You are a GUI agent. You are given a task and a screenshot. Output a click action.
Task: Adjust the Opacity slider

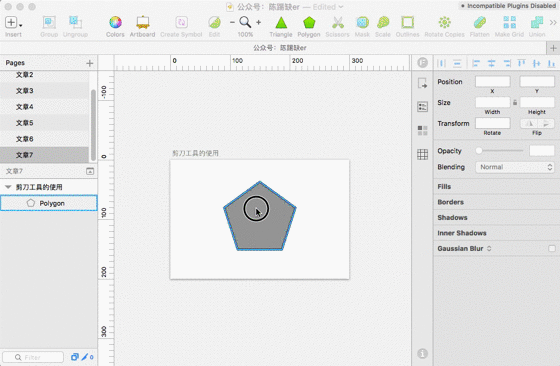pyautogui.click(x=500, y=151)
